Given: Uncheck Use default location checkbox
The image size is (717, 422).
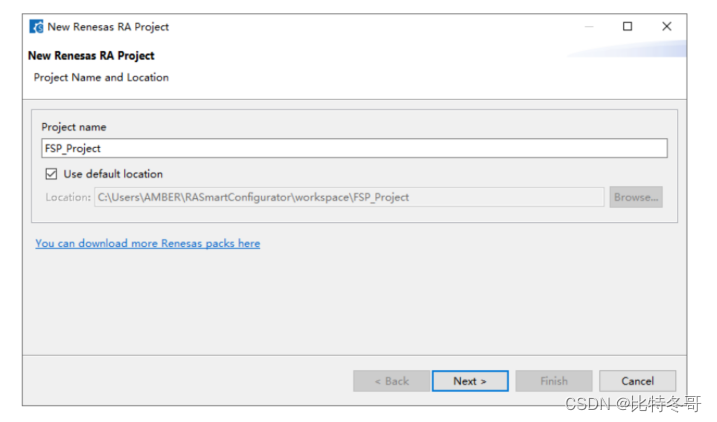Looking at the screenshot, I should [x=51, y=174].
